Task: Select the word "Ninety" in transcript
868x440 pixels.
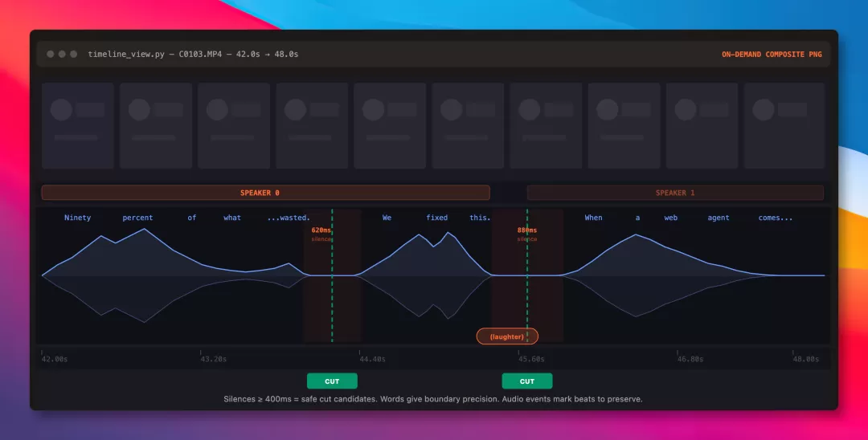Action: (x=77, y=218)
